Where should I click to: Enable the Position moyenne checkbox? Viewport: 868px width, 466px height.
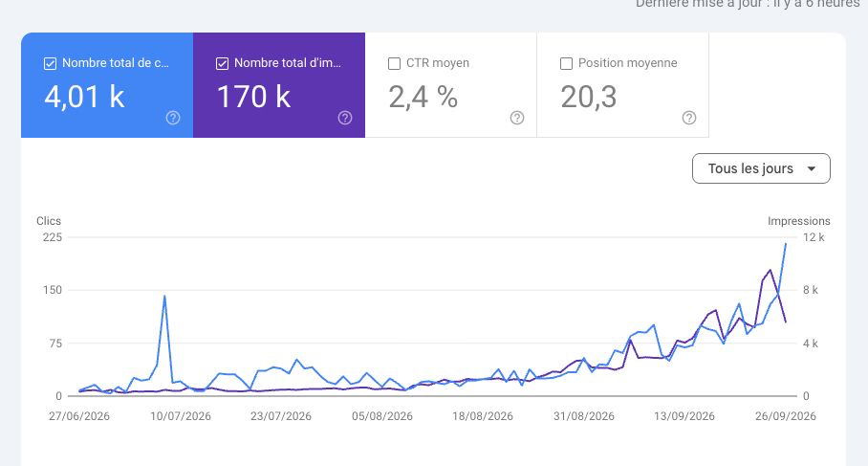566,64
